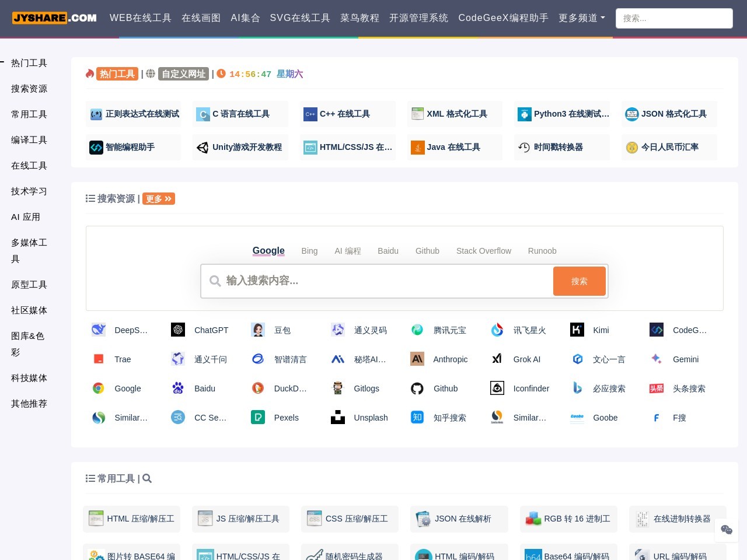Open 在线画图 in top navigation
The width and height of the screenshot is (747, 560).
click(201, 18)
